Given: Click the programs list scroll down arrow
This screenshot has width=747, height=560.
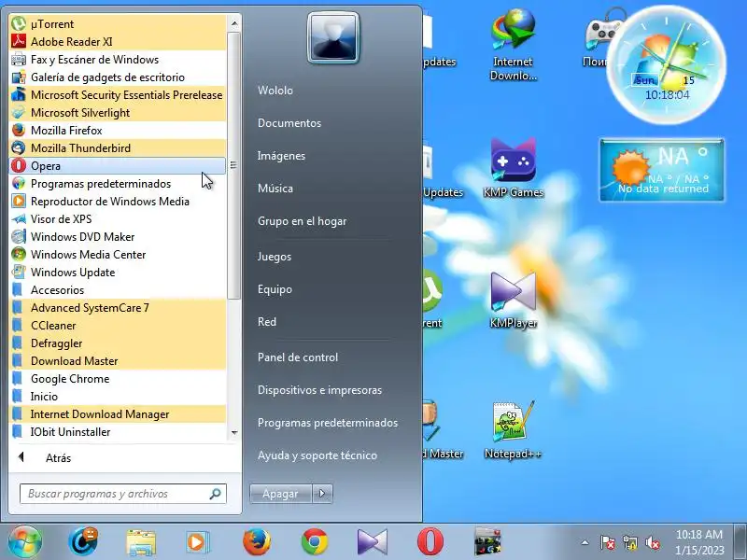Looking at the screenshot, I should click(234, 432).
